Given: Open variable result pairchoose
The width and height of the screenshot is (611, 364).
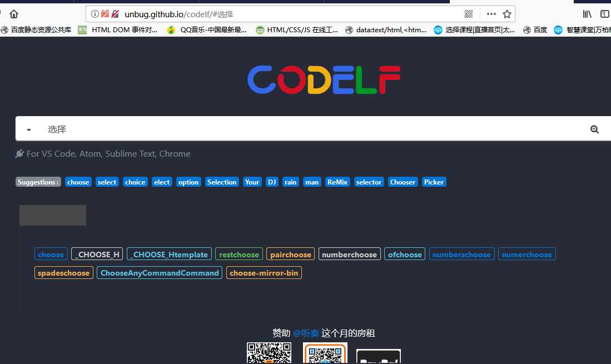Looking at the screenshot, I should click(291, 254).
